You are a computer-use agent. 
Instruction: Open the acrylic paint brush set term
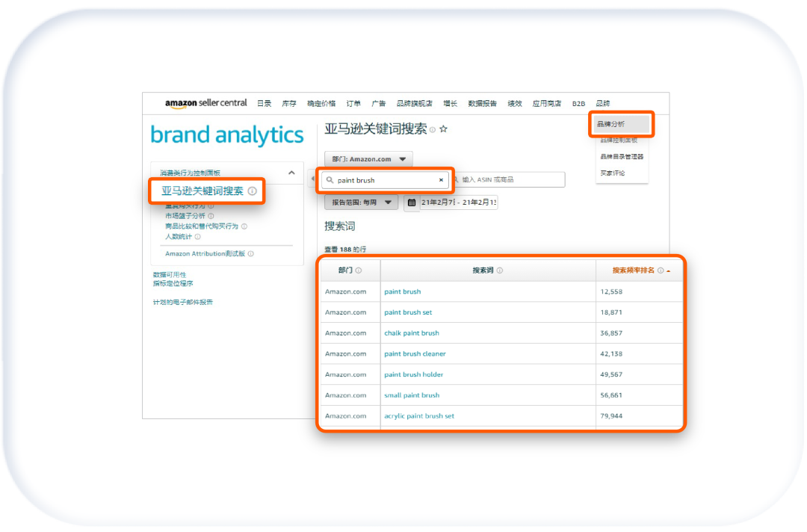419,416
